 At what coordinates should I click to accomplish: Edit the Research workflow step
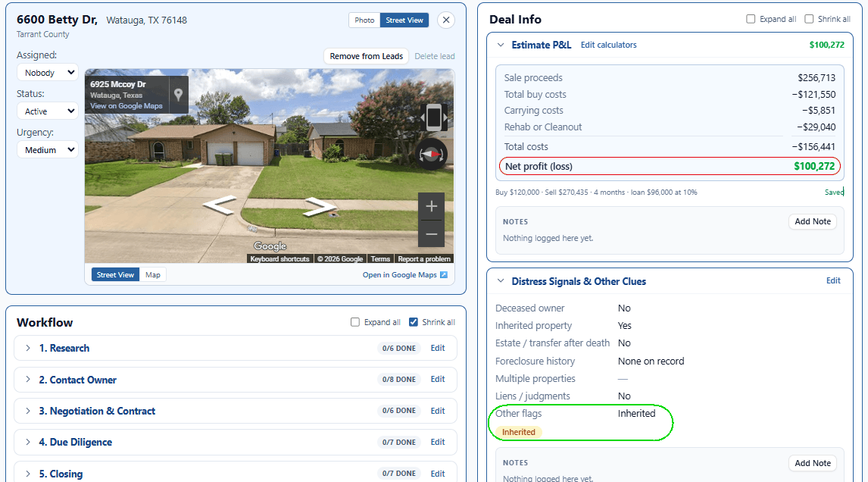pyautogui.click(x=437, y=349)
